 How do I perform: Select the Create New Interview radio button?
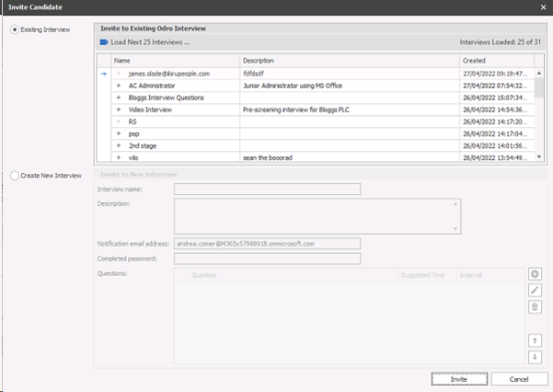coord(14,175)
